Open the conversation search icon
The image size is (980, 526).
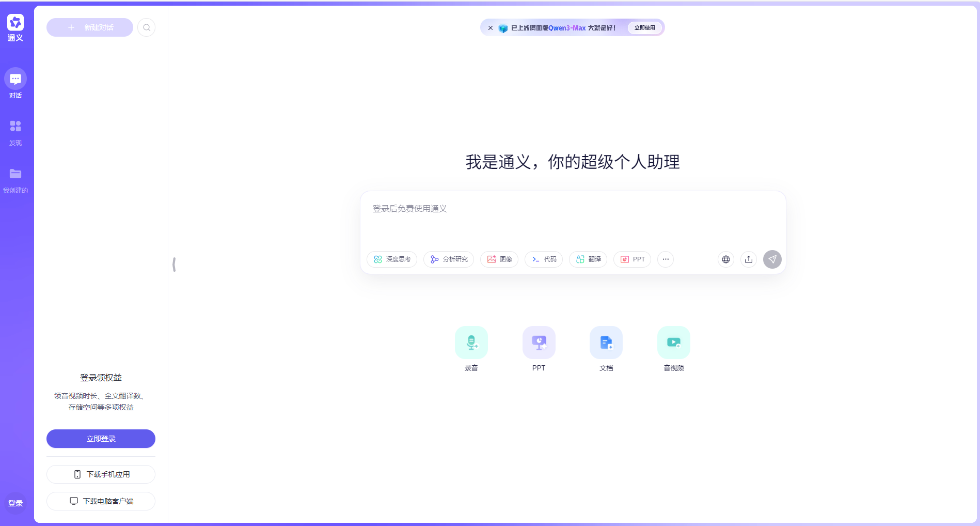pos(147,27)
